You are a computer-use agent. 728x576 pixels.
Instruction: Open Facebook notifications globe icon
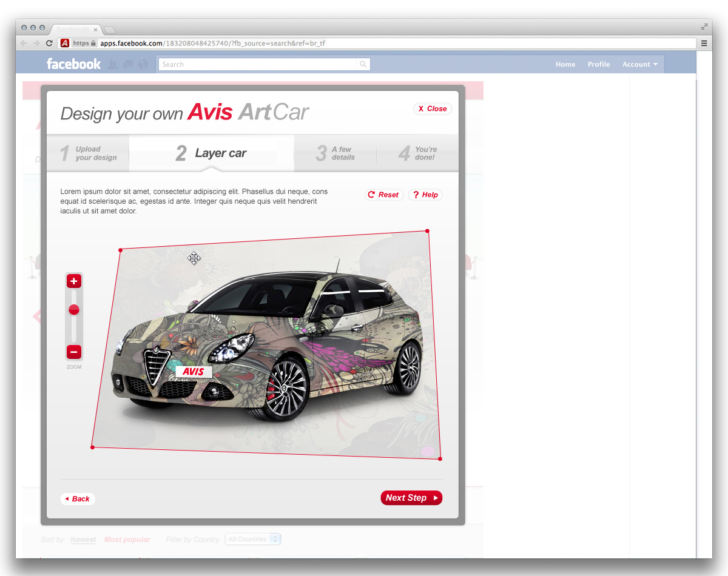coord(143,64)
